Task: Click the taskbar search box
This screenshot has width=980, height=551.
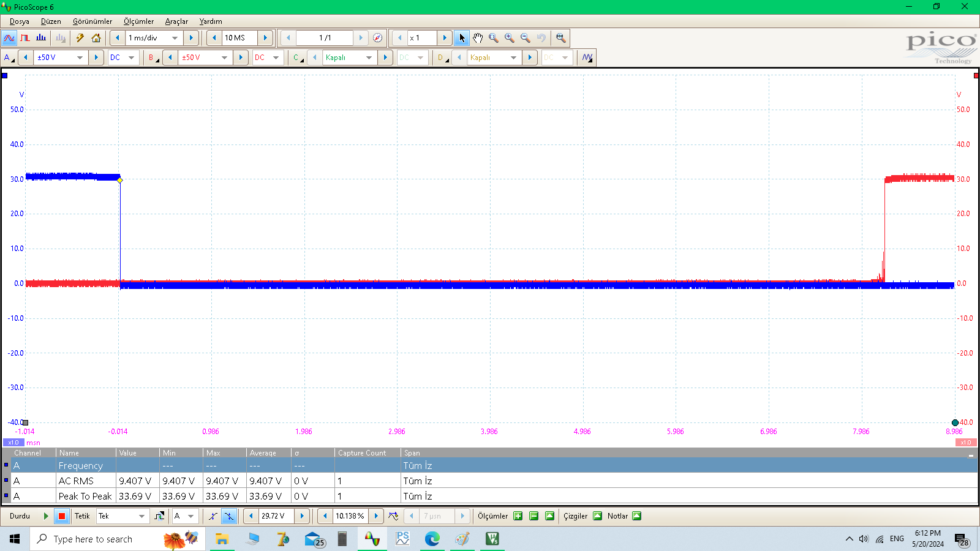Action: pos(116,539)
